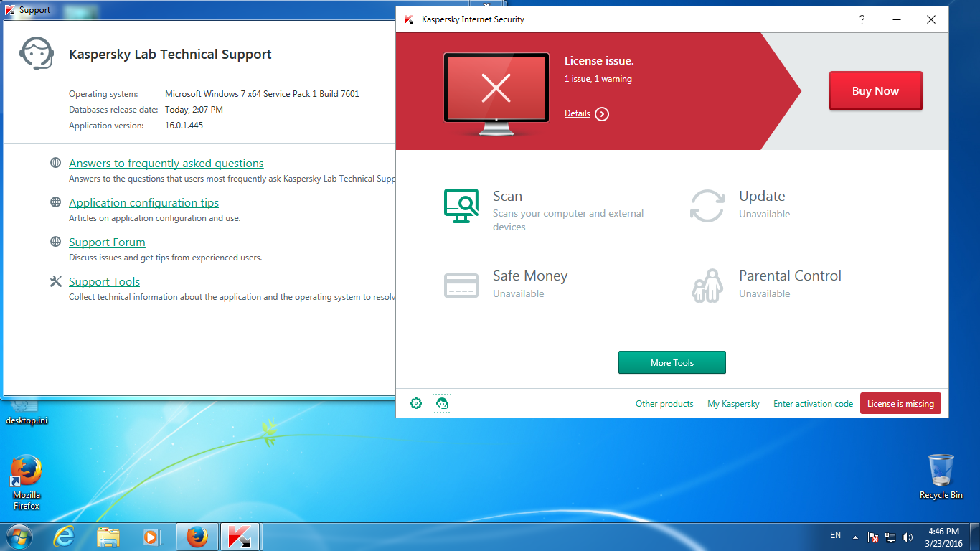The width and height of the screenshot is (980, 551).
Task: Click the Parental Control label
Action: point(790,275)
